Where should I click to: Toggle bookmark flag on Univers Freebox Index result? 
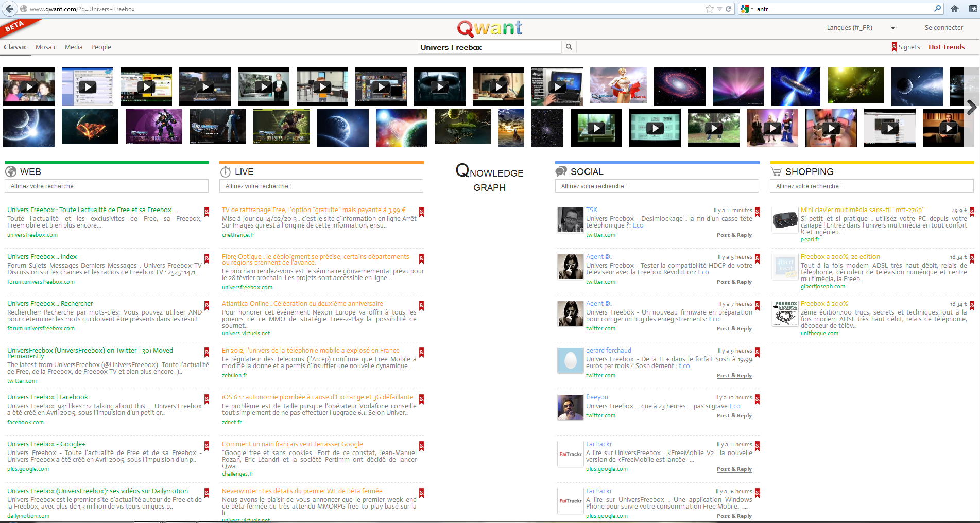click(x=207, y=258)
